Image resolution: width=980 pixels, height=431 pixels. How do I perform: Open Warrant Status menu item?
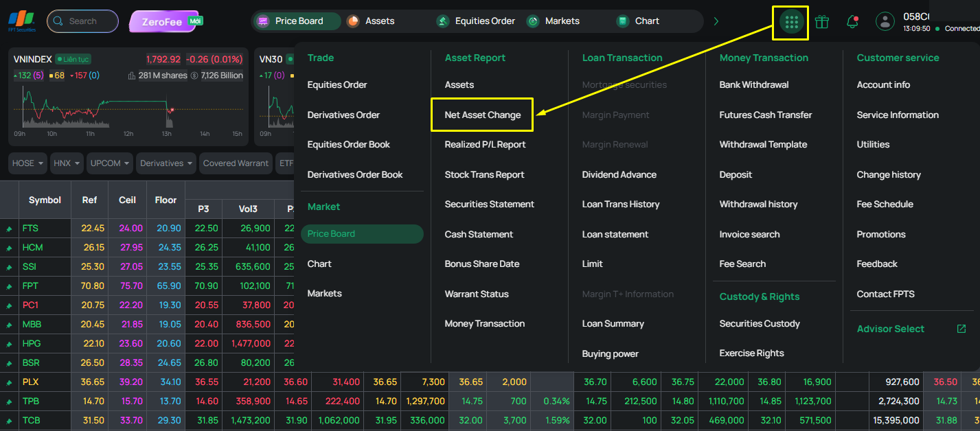click(477, 294)
